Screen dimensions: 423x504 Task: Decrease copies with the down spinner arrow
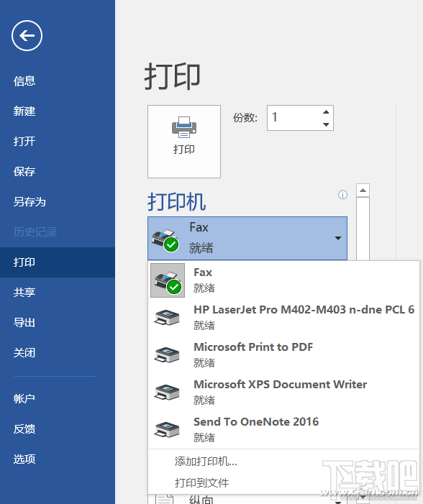(326, 124)
